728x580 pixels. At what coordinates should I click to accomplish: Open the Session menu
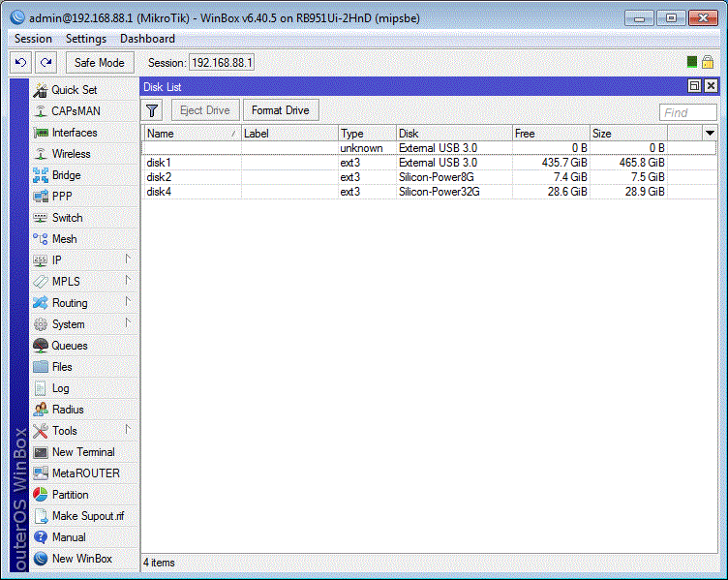(x=33, y=39)
